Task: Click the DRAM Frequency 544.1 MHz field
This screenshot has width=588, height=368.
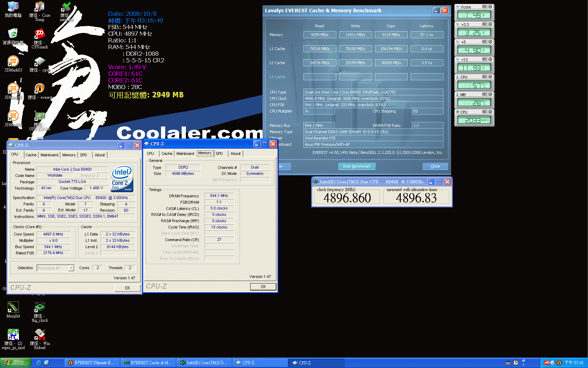Action: coord(219,196)
